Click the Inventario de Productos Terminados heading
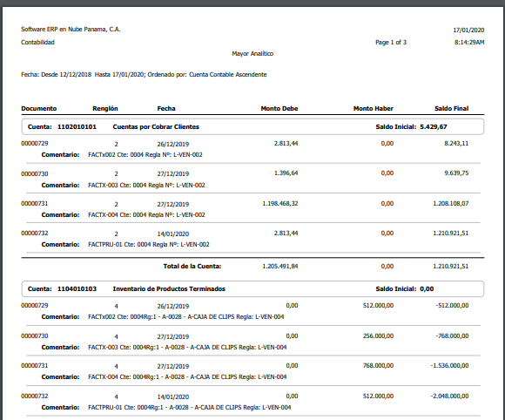The width and height of the screenshot is (505, 420). pyautogui.click(x=169, y=288)
